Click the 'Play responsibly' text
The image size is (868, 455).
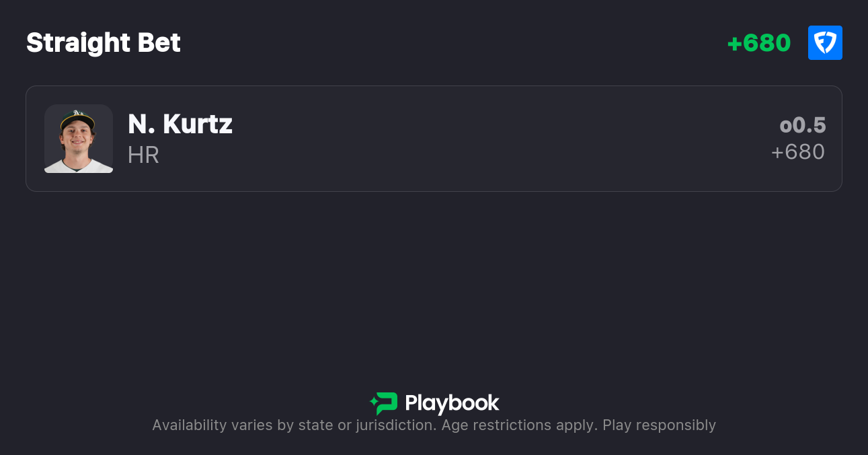[x=659, y=425]
